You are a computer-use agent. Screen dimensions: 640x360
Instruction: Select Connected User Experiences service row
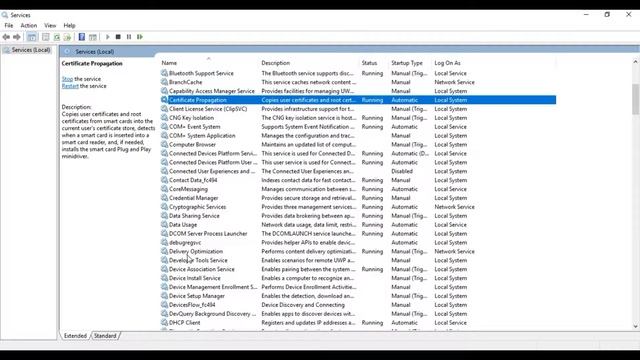358,171
